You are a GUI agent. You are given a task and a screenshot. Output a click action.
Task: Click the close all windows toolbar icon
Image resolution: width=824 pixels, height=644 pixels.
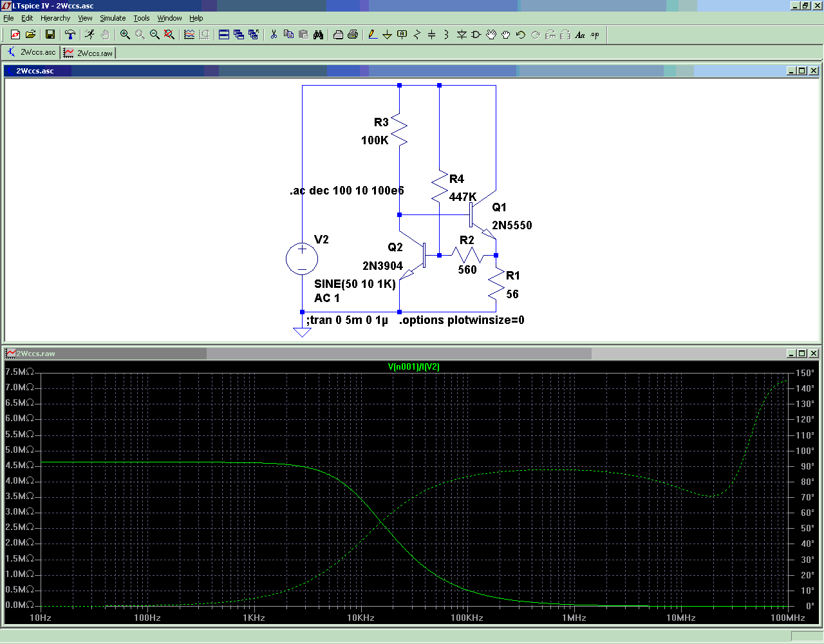(x=254, y=35)
